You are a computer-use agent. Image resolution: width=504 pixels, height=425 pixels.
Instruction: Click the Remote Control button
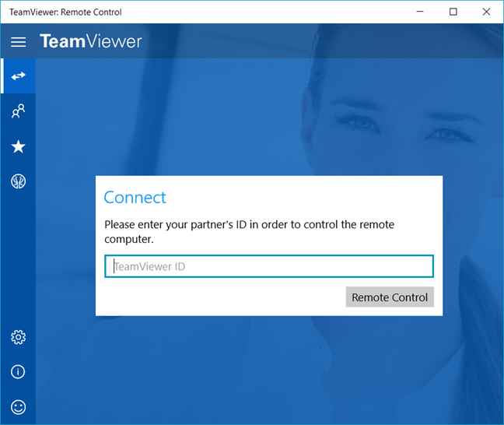pyautogui.click(x=390, y=297)
